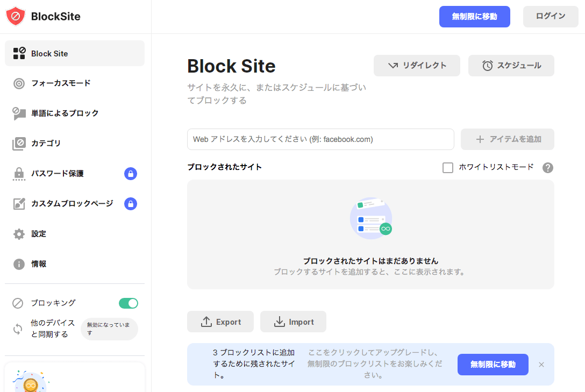Import a block list

(293, 322)
